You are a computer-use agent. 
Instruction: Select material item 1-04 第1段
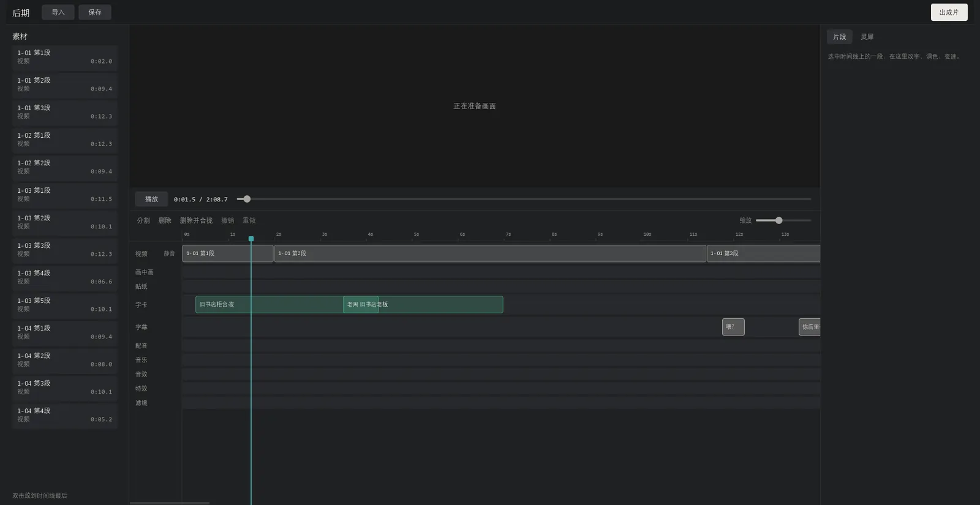[x=65, y=332]
